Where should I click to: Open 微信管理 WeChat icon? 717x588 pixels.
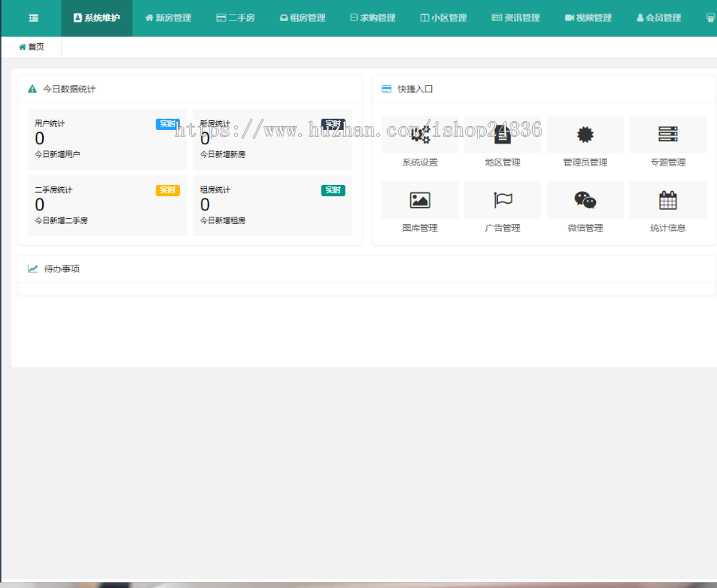tap(586, 200)
